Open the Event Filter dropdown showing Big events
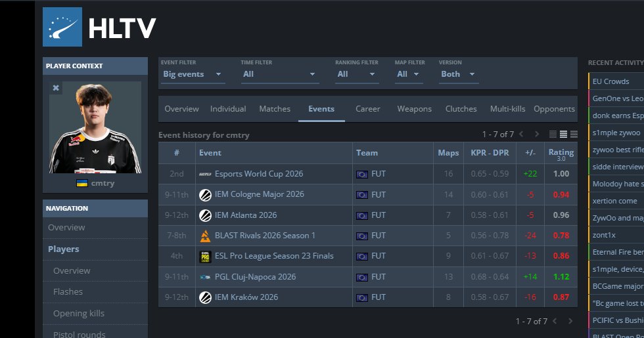Image resolution: width=644 pixels, height=338 pixels. 193,74
